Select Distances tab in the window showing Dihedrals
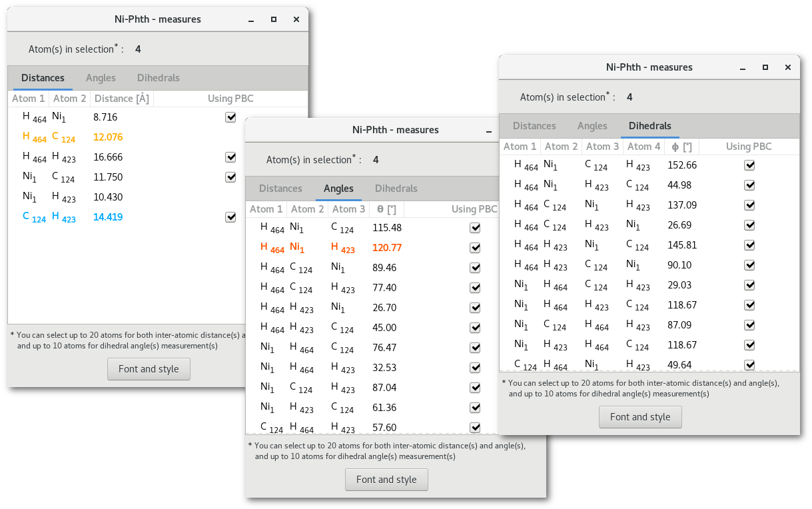 tap(534, 126)
